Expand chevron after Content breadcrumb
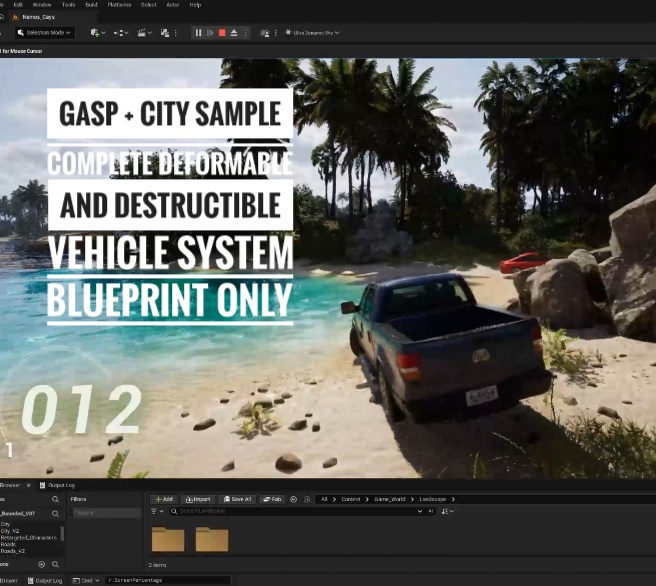Viewport: 656px width, 586px height. click(x=367, y=499)
